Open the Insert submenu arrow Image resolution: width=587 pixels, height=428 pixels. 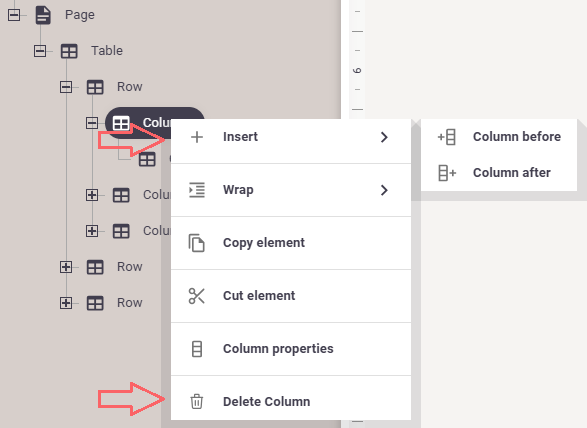click(384, 137)
